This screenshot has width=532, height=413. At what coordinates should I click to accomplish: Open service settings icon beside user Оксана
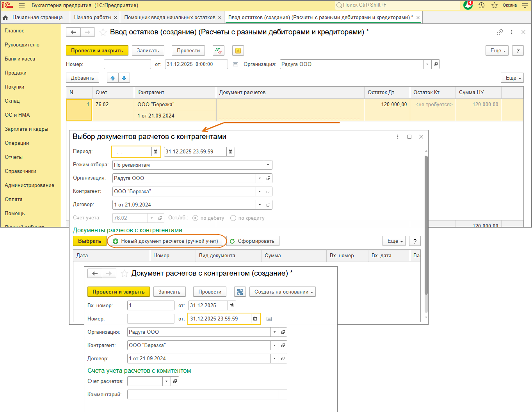[525, 5]
